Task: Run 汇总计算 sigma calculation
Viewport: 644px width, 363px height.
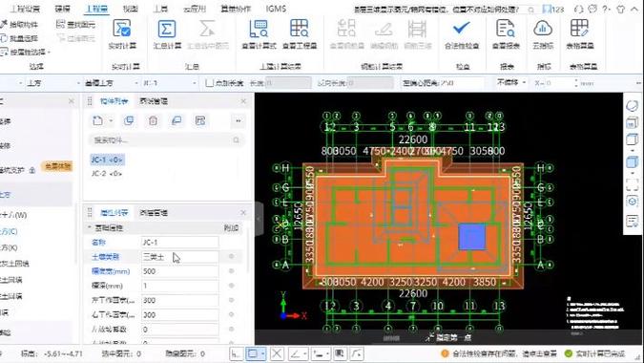Action: (x=167, y=35)
